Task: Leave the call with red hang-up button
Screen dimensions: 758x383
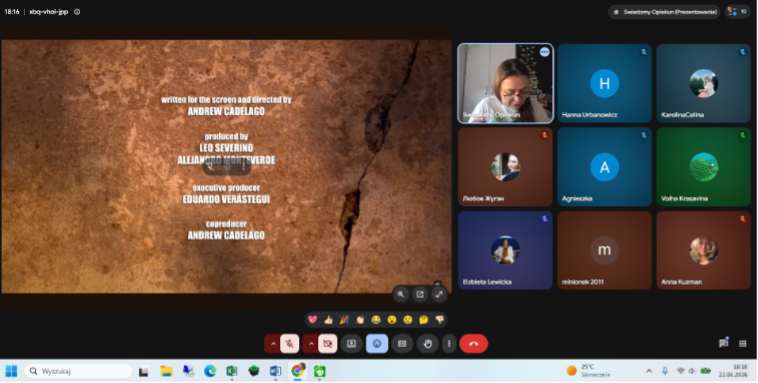Action: pyautogui.click(x=473, y=344)
